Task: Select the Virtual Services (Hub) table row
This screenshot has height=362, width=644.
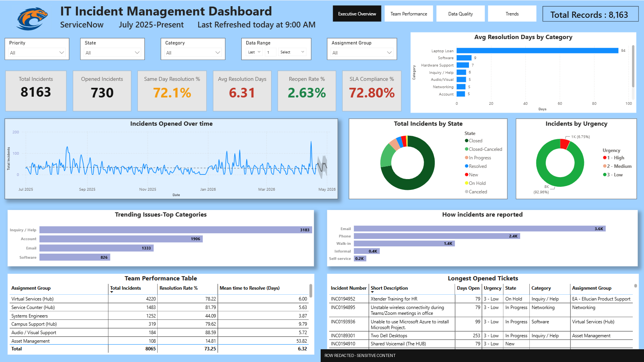Action: pyautogui.click(x=159, y=299)
